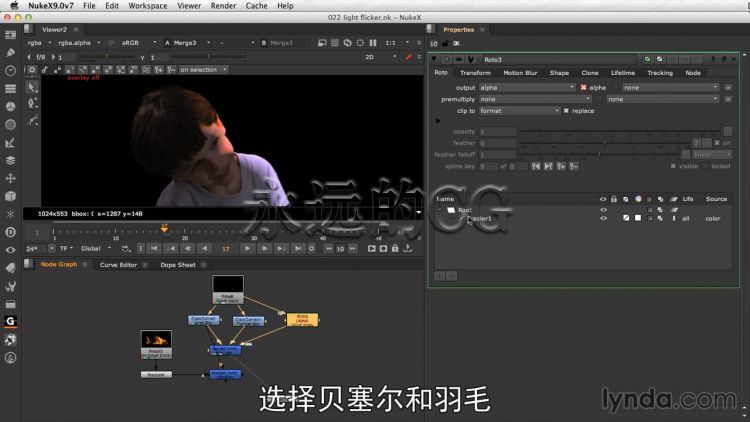Open the A input Merge3 dropdown
Viewport: 750px width, 422px height.
(191, 43)
